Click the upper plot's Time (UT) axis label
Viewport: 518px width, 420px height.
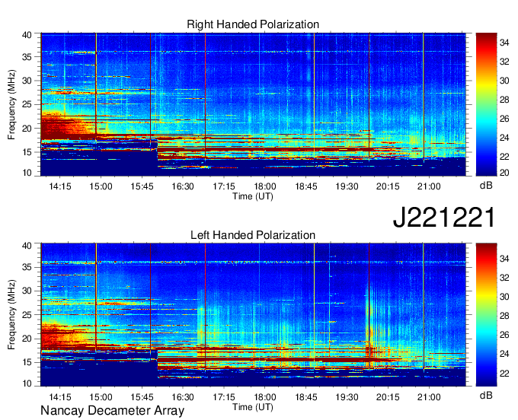click(x=253, y=196)
